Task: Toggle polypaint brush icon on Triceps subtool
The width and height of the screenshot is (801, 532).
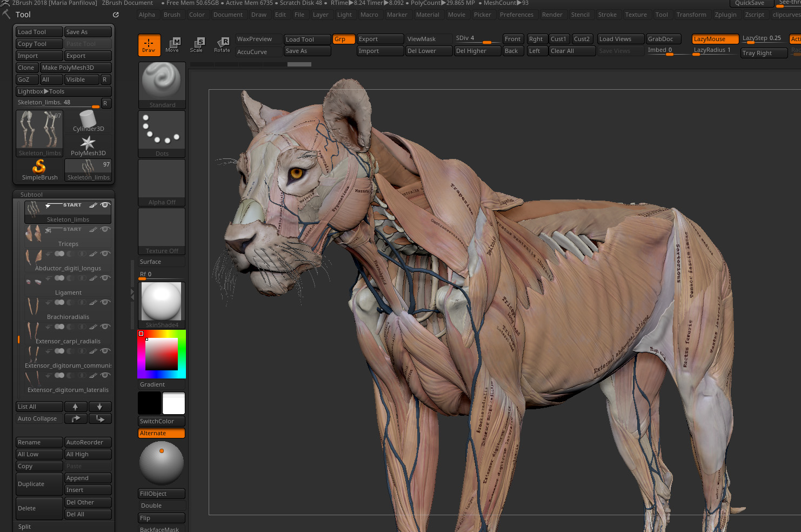Action: pyautogui.click(x=93, y=229)
